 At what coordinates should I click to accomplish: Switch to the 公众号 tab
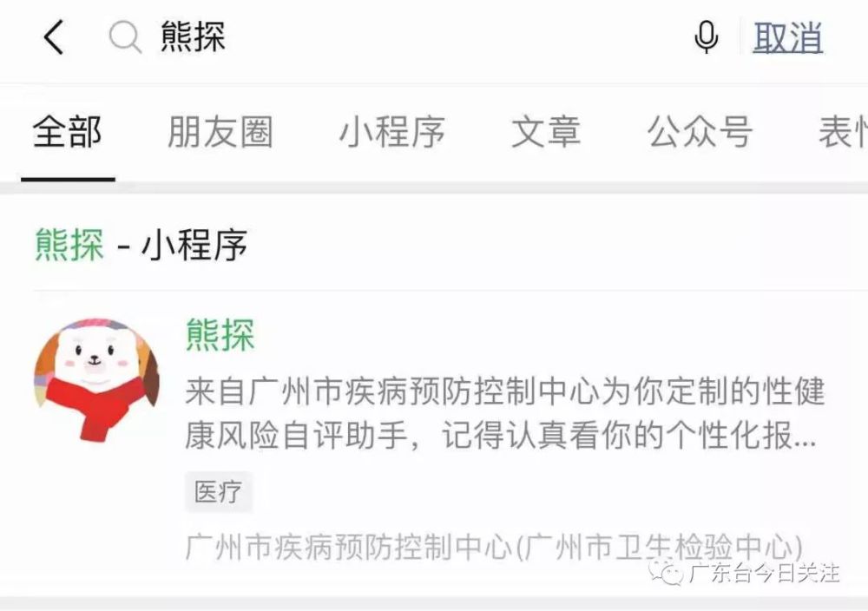(x=700, y=132)
